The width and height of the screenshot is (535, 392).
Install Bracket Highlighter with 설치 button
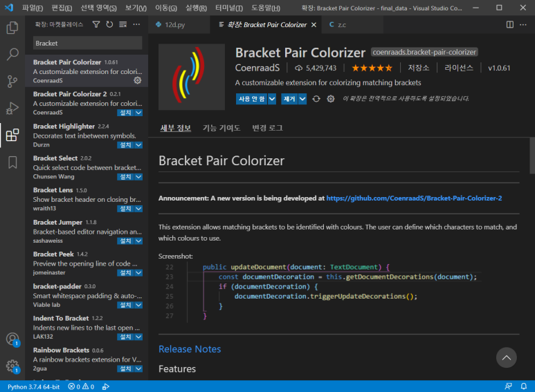pyautogui.click(x=125, y=145)
